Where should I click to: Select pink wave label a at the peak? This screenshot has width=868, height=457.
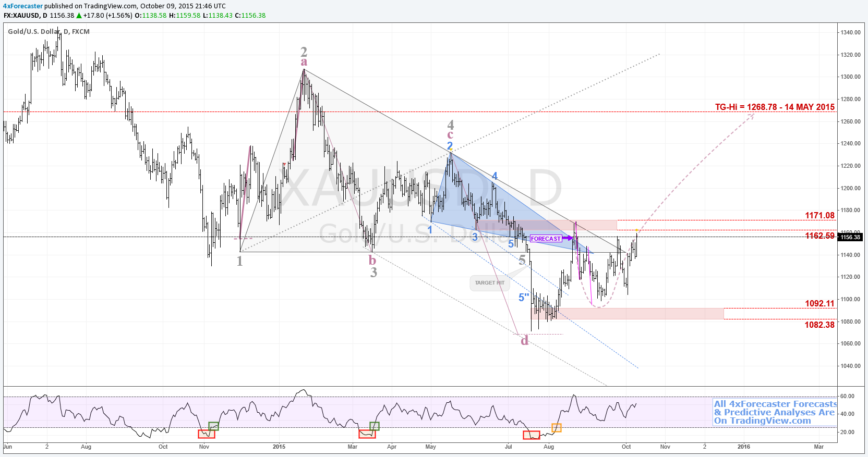(x=304, y=61)
